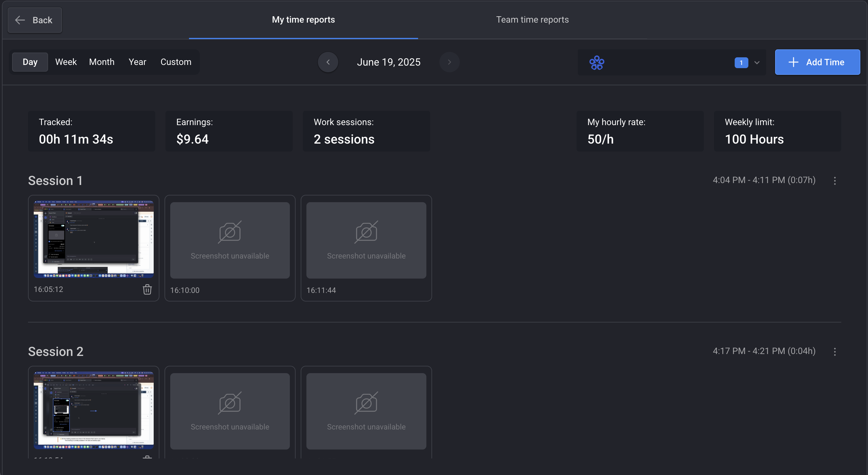This screenshot has height=475, width=868.
Task: Click the Back arrow button
Action: [x=35, y=20]
